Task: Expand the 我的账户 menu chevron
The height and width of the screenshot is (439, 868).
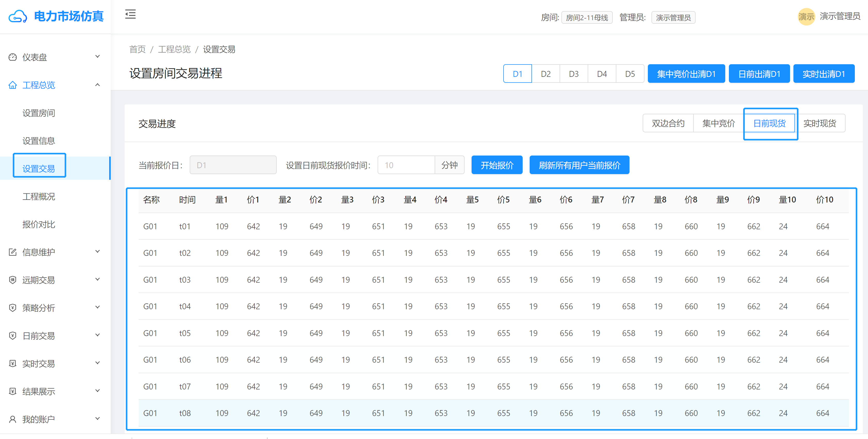Action: tap(98, 419)
